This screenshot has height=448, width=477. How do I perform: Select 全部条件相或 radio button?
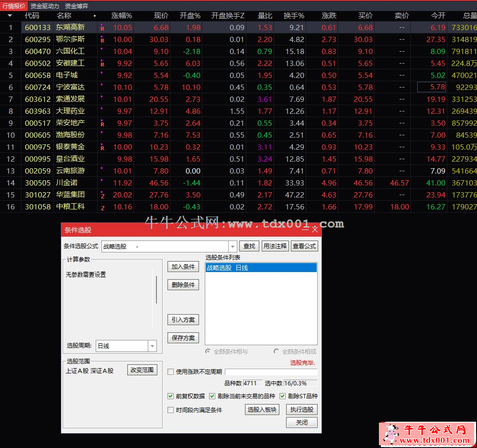tap(276, 351)
